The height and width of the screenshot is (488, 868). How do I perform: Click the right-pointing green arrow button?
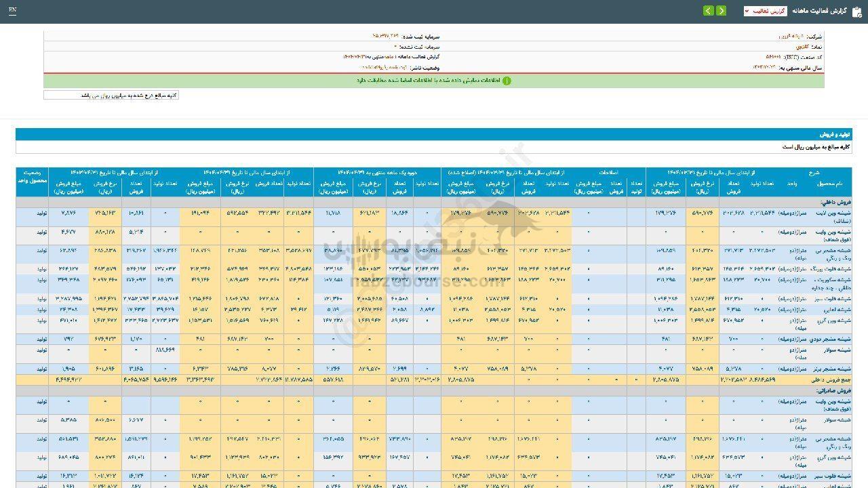click(721, 11)
